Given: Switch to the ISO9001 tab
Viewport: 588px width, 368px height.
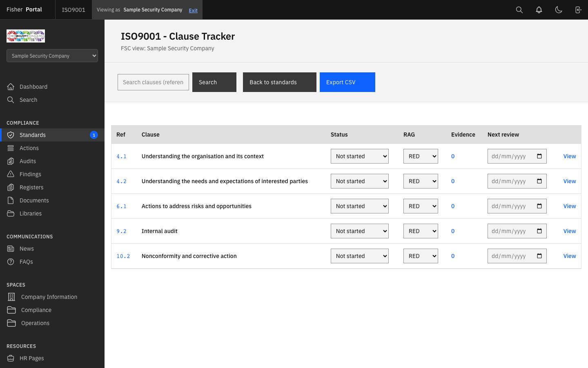Looking at the screenshot, I should 73,9.
